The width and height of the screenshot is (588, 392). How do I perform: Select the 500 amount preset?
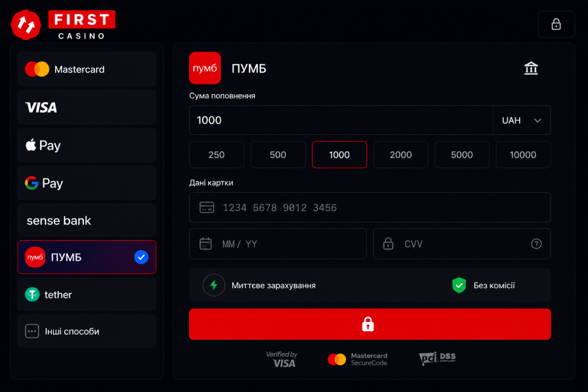tap(278, 154)
